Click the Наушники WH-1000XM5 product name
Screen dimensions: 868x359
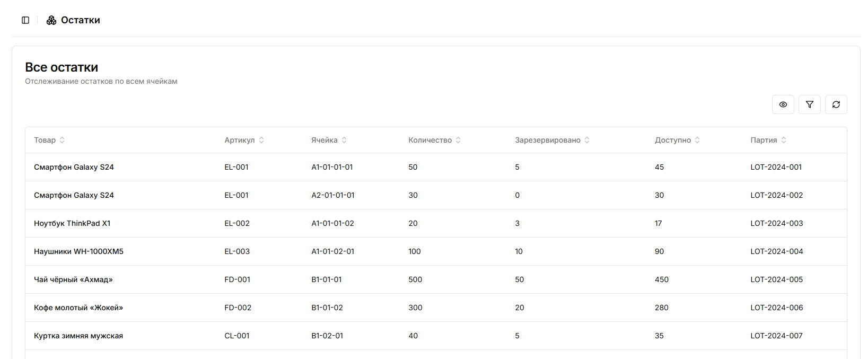[x=78, y=251]
